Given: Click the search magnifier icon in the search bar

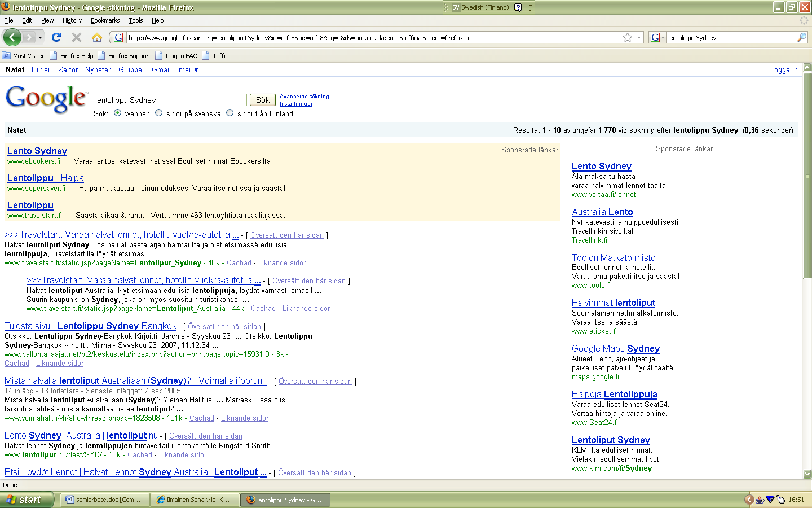Looking at the screenshot, I should 802,37.
